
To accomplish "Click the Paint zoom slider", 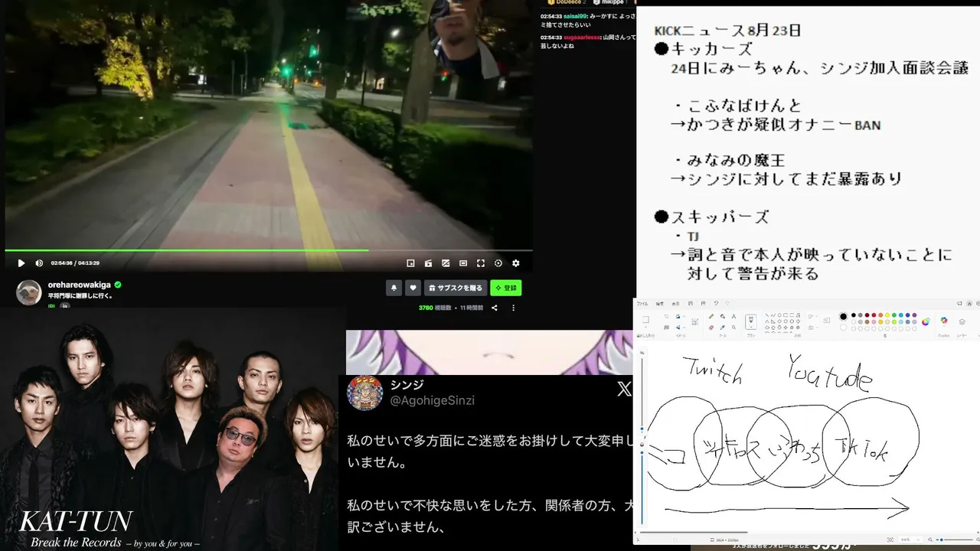I will (x=954, y=540).
